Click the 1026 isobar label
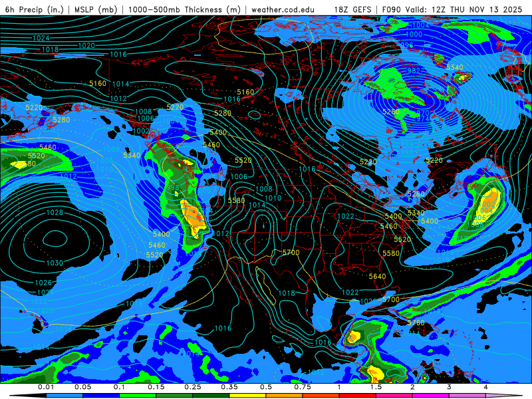Viewport: 532px width, 399px height. [x=43, y=283]
